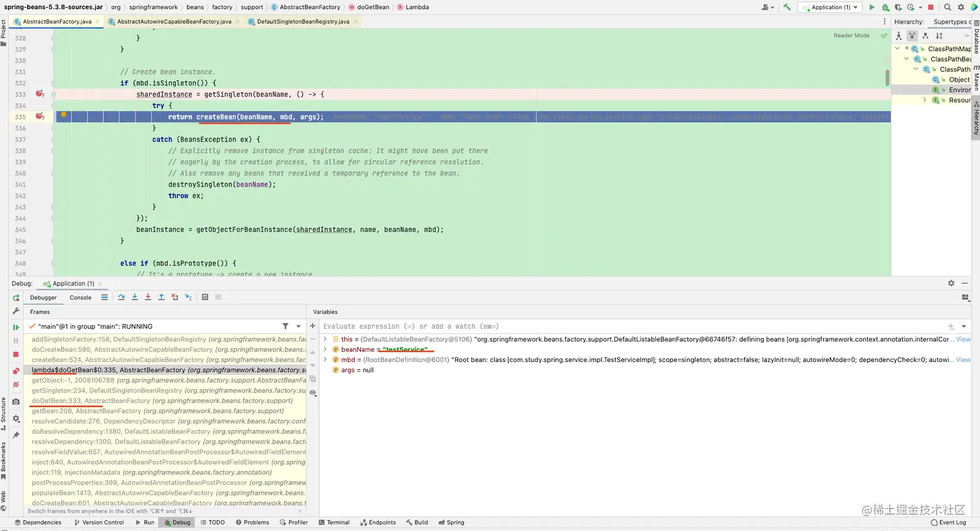
Task: Toggle alphabetical sorting in the Hierarchy panel
Action: 939,36
